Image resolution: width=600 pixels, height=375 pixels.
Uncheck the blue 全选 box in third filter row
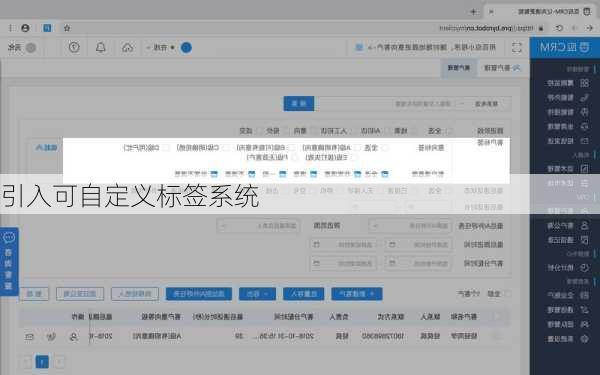point(385,174)
